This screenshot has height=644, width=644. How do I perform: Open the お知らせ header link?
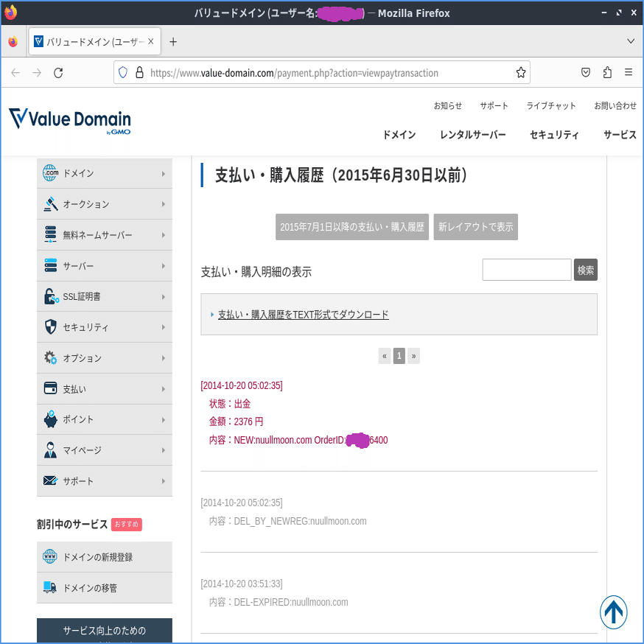pos(448,105)
